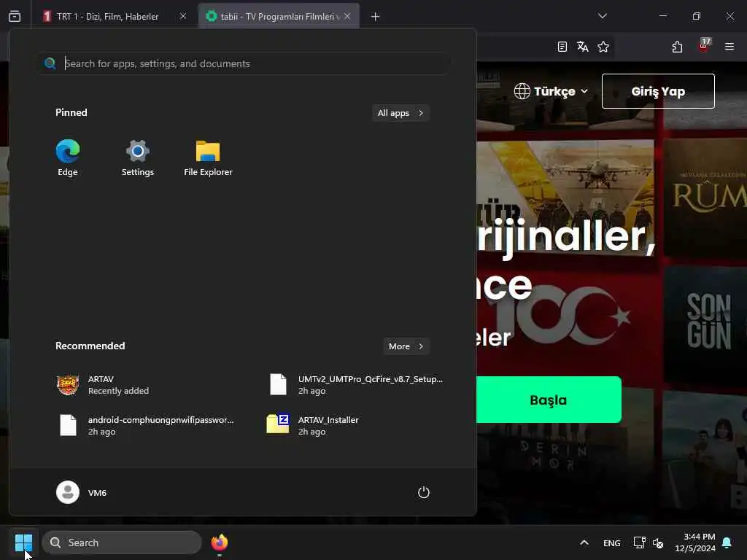Screen dimensions: 747x560
Task: Open the notification bell
Action: coord(727,542)
